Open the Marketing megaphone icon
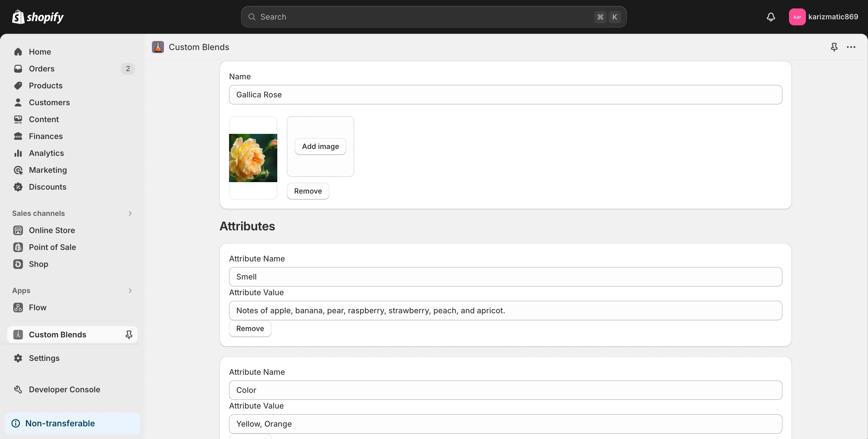 pos(18,170)
